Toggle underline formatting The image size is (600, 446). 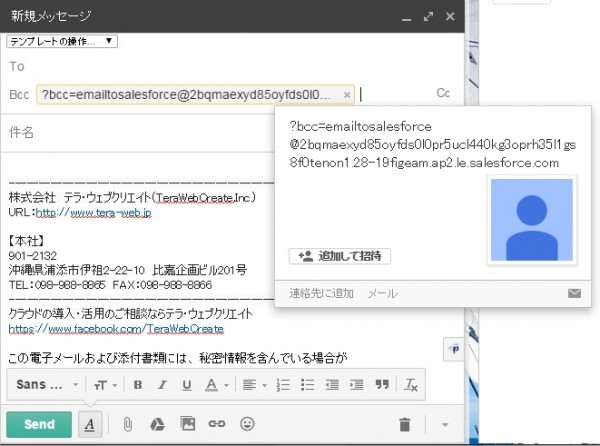point(187,385)
